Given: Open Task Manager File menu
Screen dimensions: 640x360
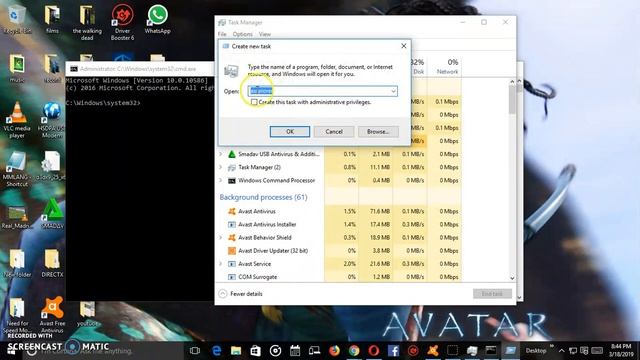Looking at the screenshot, I should click(222, 34).
